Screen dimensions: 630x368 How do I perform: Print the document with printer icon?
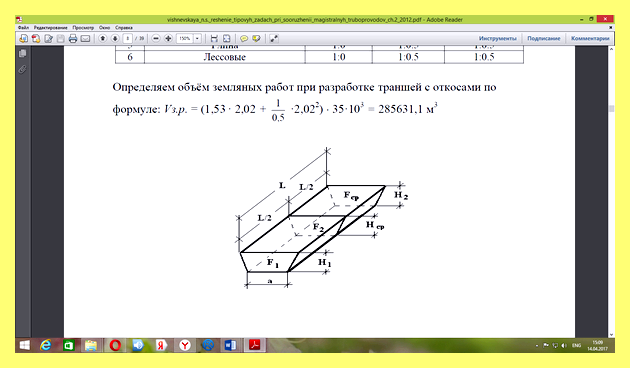(73, 39)
